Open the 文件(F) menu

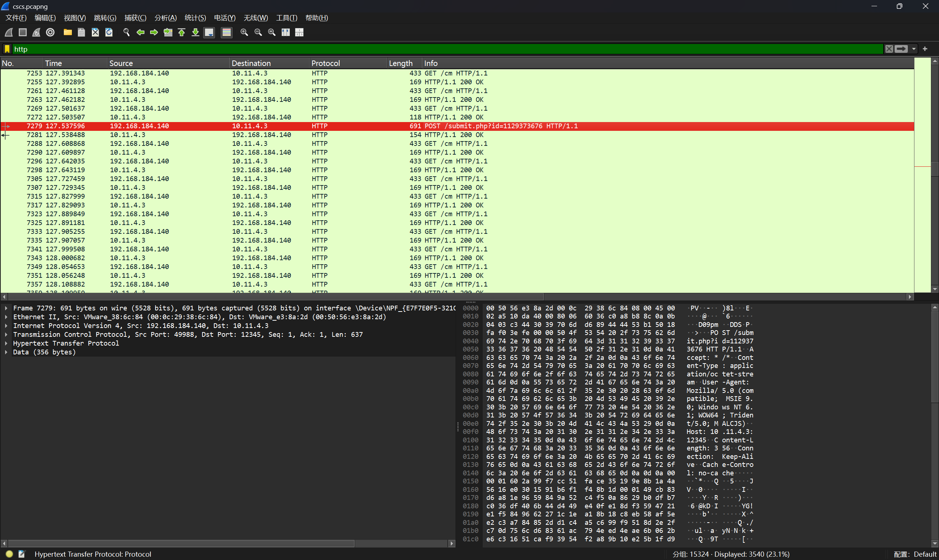tap(16, 18)
